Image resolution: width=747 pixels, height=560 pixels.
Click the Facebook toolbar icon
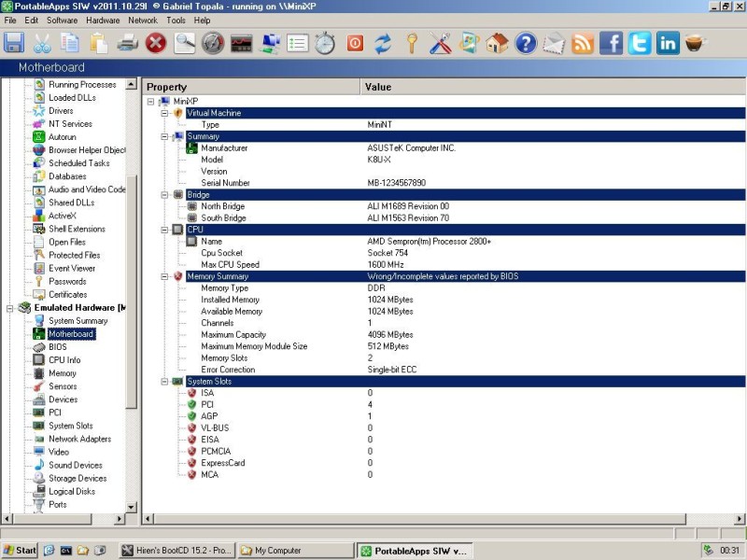pyautogui.click(x=611, y=43)
